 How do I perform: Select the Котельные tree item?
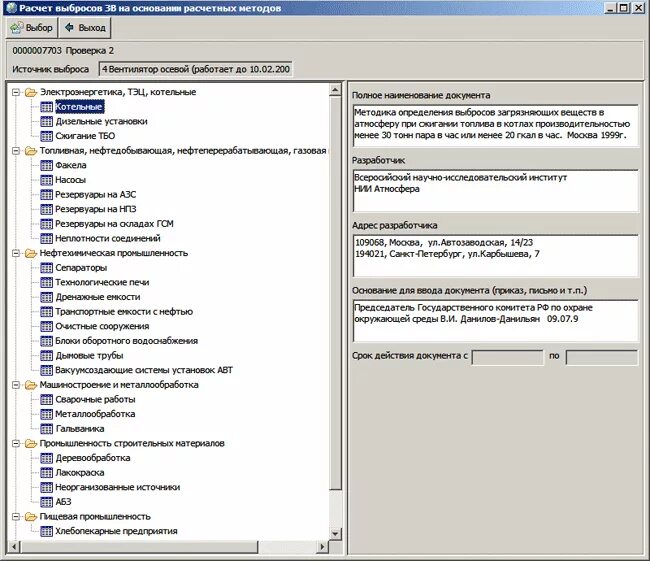(79, 107)
